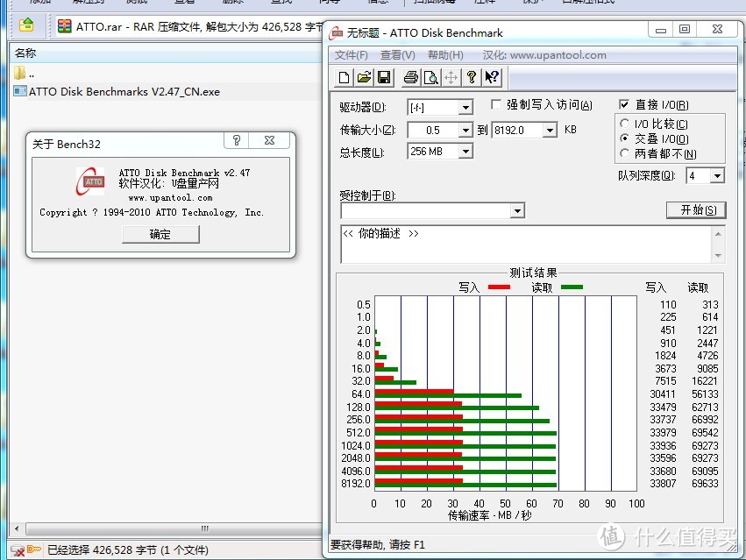
Task: Open the View (查看) menu in ATTO
Action: [x=397, y=54]
